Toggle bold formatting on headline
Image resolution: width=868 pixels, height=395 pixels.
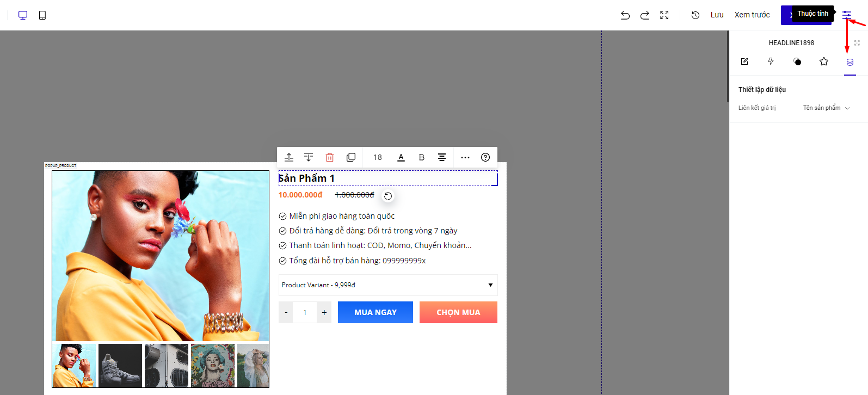(422, 157)
